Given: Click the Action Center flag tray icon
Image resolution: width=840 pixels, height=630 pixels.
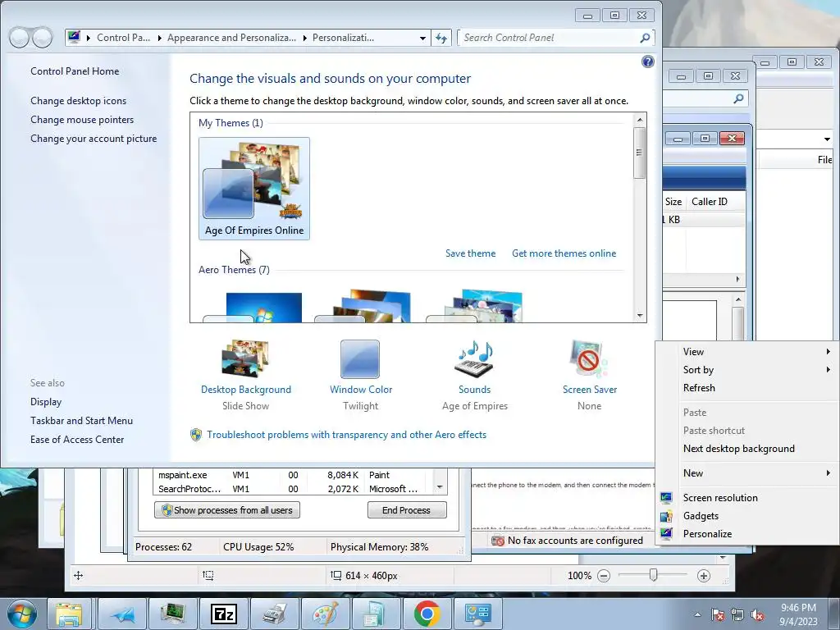Looking at the screenshot, I should tap(718, 614).
